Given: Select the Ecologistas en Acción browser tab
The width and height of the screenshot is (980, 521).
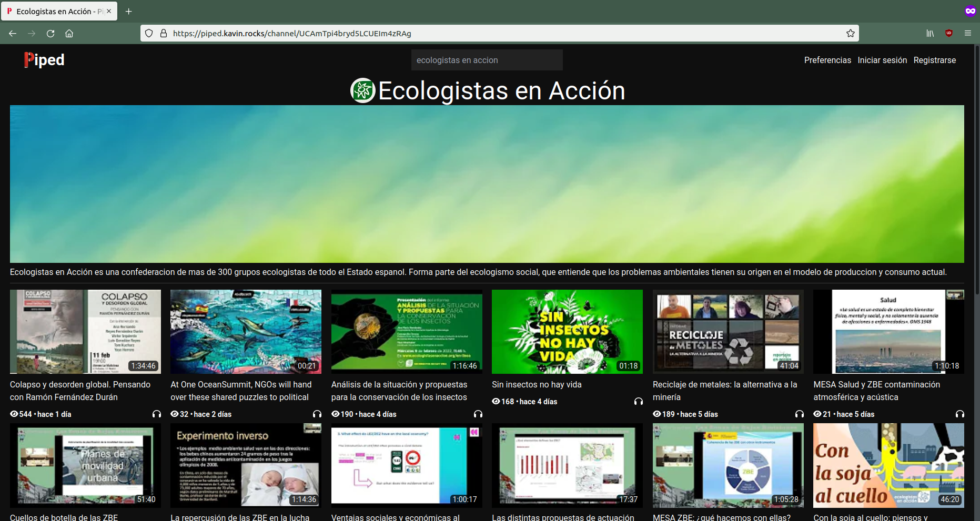Looking at the screenshot, I should click(x=59, y=11).
